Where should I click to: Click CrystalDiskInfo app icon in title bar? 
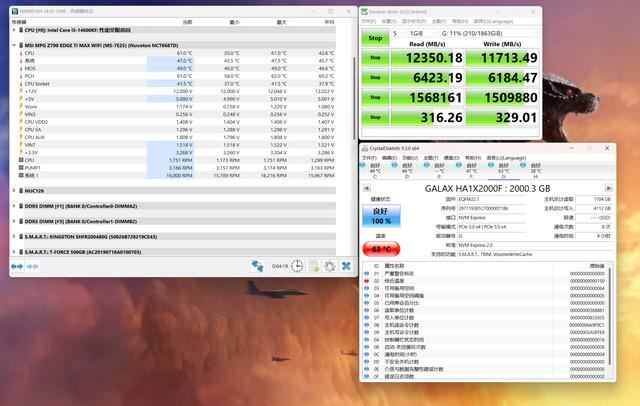[x=365, y=148]
